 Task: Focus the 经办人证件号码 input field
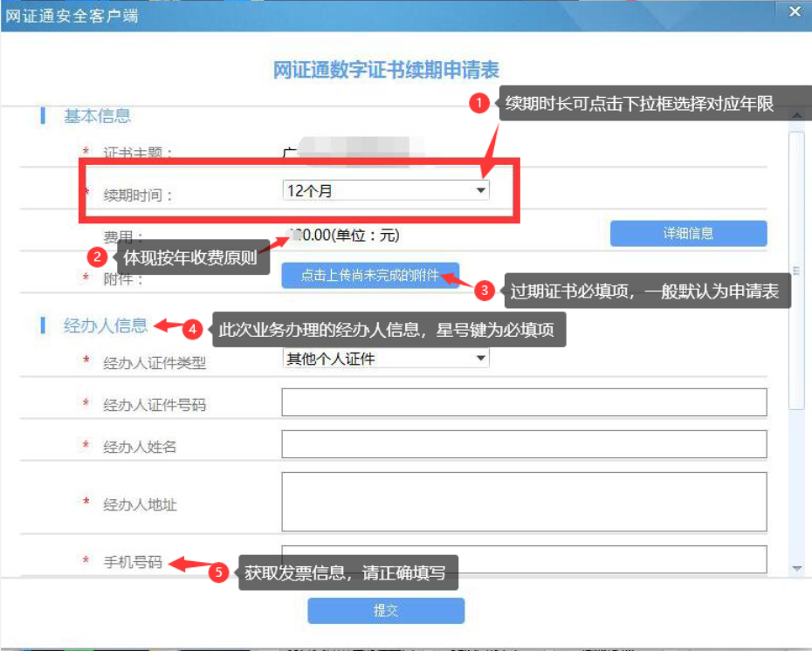click(524, 402)
